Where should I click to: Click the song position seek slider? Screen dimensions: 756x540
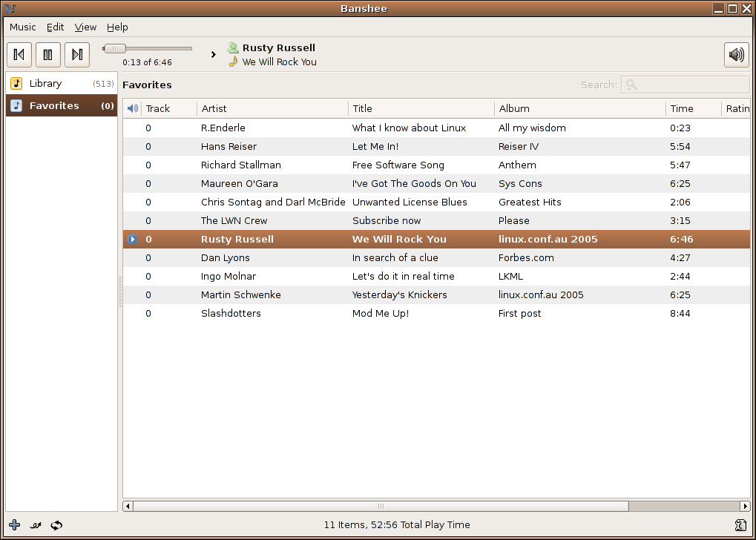(x=147, y=49)
